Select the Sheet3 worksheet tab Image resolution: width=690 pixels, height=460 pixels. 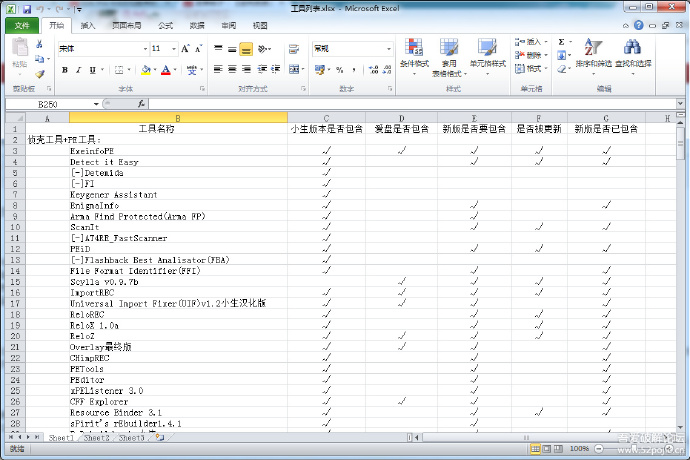(x=132, y=438)
